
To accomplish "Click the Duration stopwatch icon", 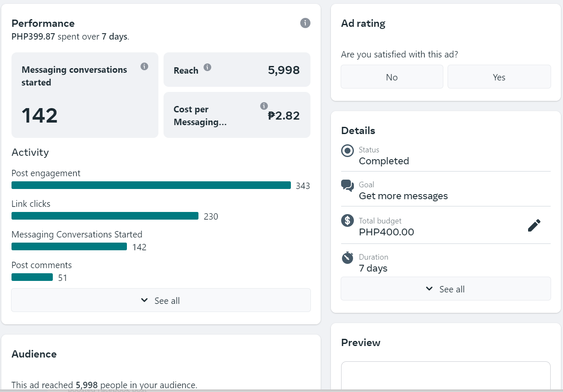I will coord(348,258).
